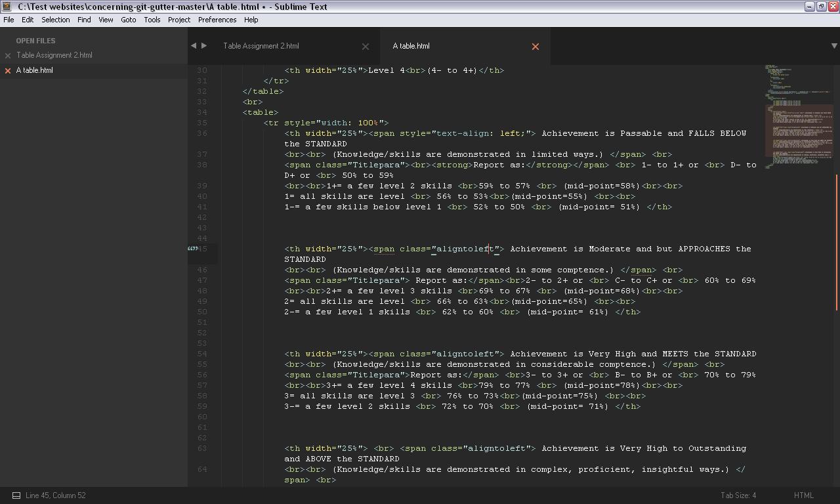Click the Line 45, Column 52 indicator
The width and height of the screenshot is (840, 504).
(x=56, y=495)
